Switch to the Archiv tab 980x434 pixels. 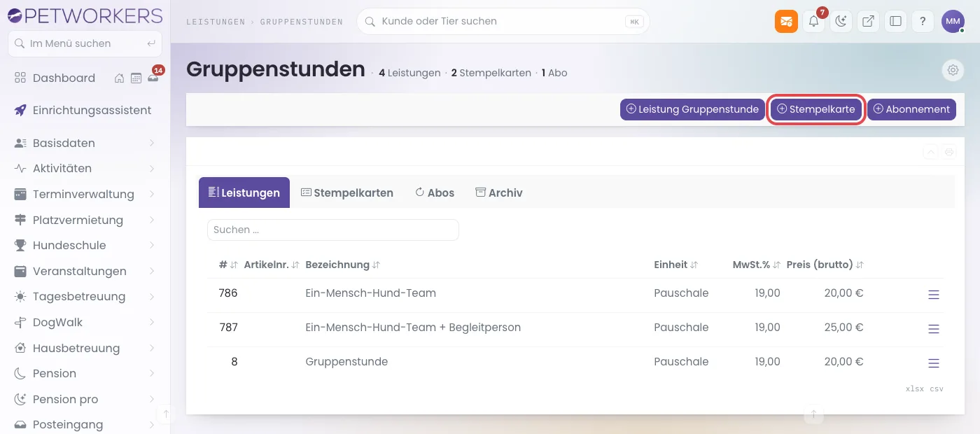(499, 192)
